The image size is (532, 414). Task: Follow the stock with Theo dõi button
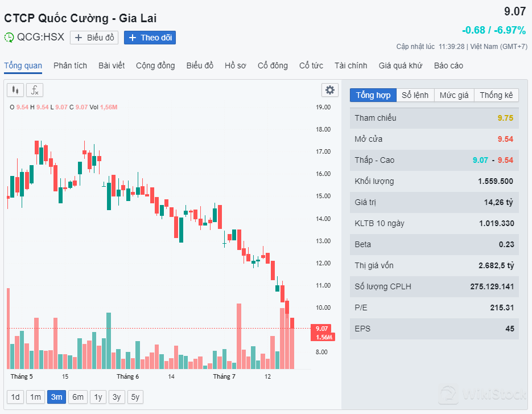[150, 38]
